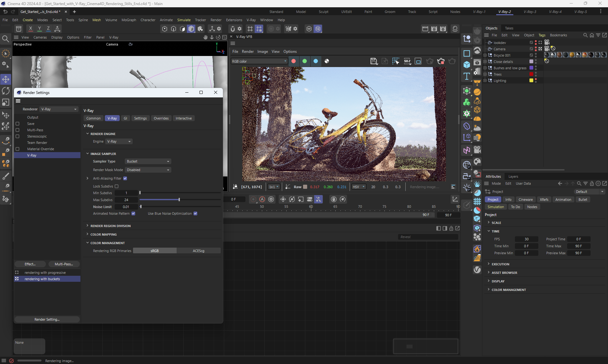Select ACEScg rendering primaries
608x364 pixels.
click(x=199, y=251)
